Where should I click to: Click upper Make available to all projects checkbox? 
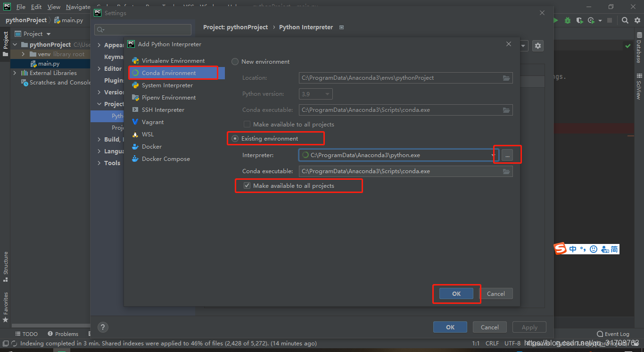[247, 125]
